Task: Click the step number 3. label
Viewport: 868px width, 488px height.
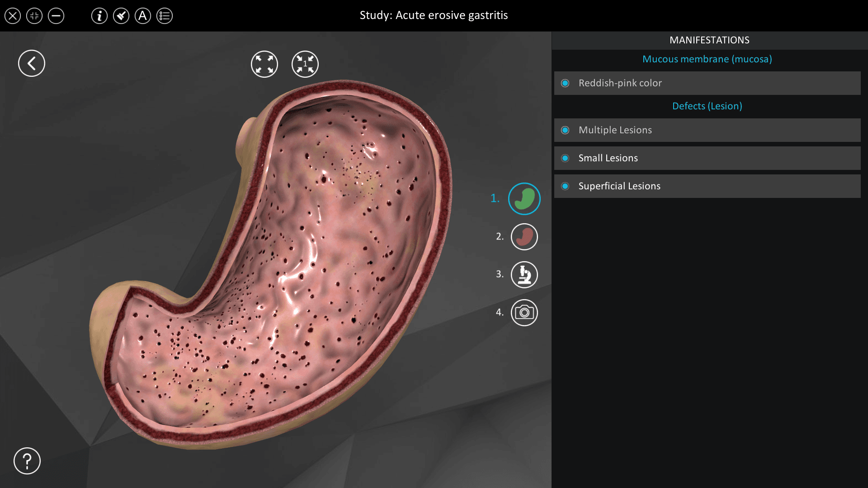Action: click(500, 274)
